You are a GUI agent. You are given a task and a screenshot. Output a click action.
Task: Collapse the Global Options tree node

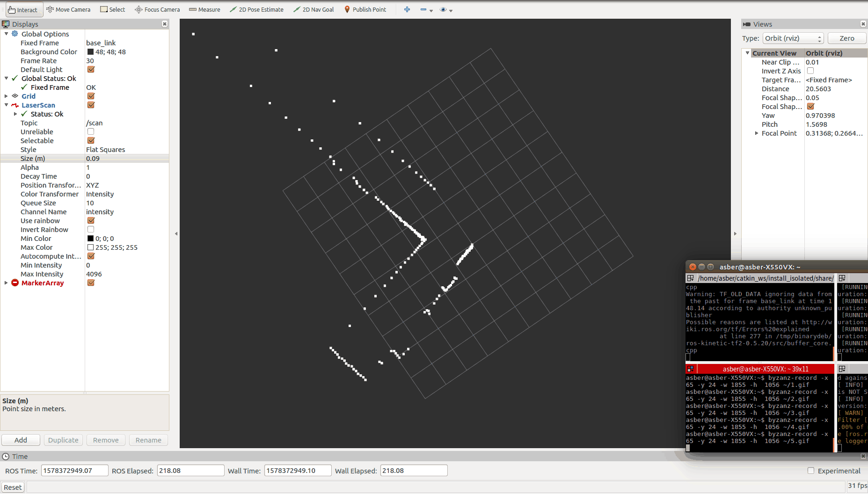pyautogui.click(x=6, y=34)
